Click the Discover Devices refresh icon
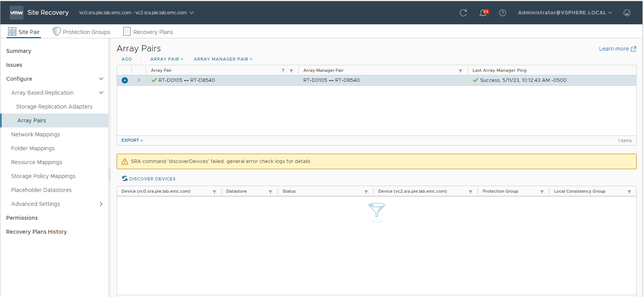This screenshot has width=644, height=297. point(125,178)
